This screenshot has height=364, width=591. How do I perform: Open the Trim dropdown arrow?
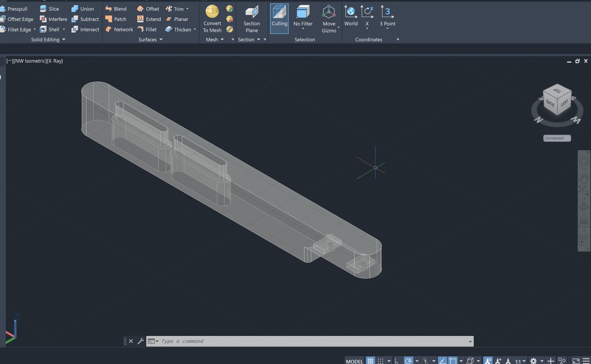point(187,9)
